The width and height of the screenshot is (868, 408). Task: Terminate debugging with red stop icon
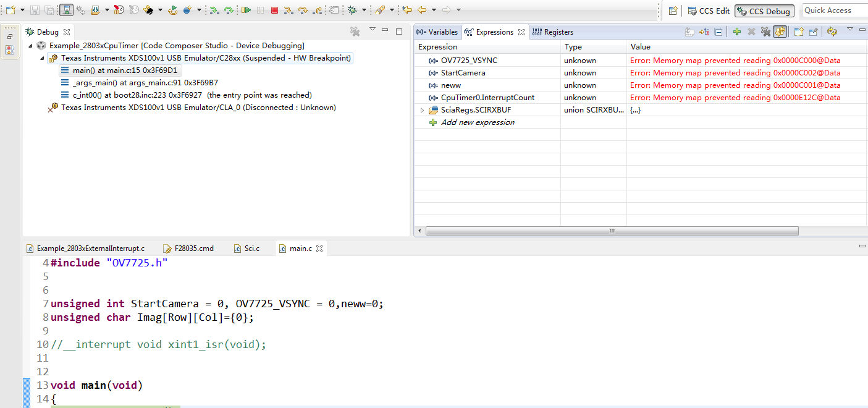pos(274,10)
